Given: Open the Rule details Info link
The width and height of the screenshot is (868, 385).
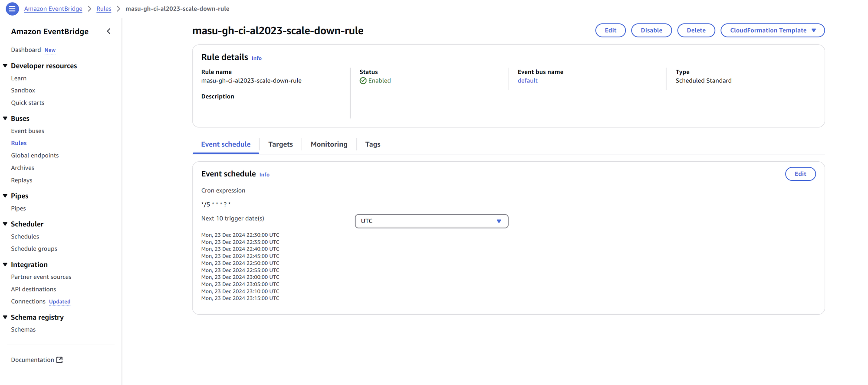Looking at the screenshot, I should tap(256, 58).
